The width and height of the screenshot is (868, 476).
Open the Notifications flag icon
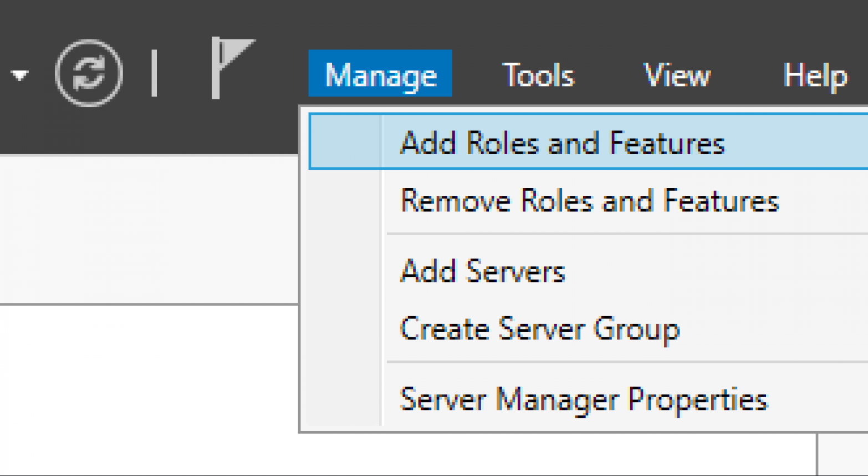point(233,68)
